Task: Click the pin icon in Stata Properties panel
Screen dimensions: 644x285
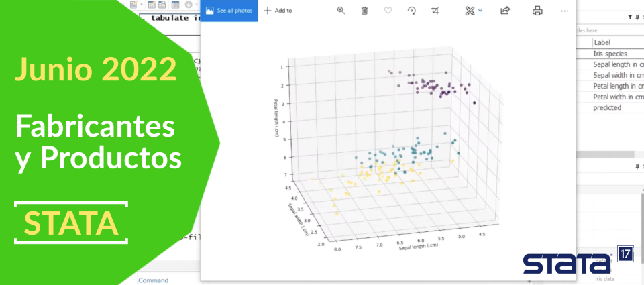Action: pos(637,166)
